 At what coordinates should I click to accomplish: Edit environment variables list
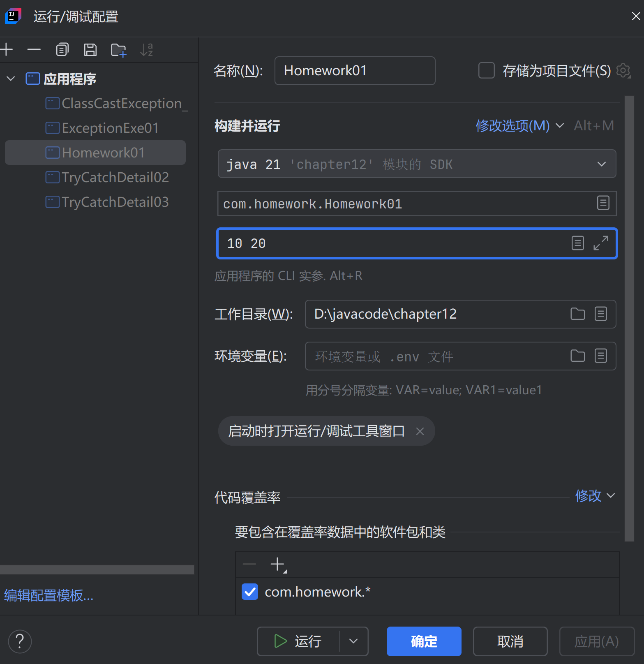[600, 356]
